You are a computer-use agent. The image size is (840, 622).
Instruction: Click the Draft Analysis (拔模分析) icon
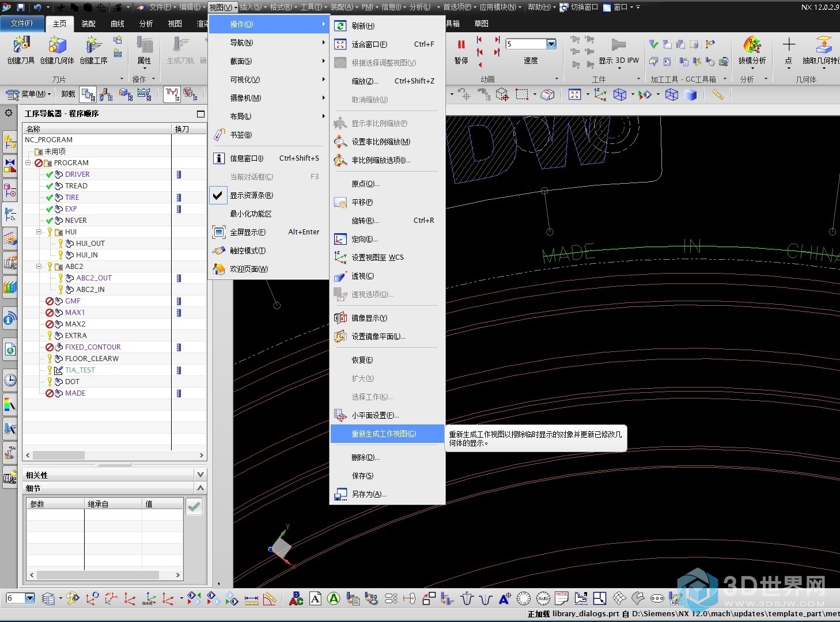(x=752, y=45)
